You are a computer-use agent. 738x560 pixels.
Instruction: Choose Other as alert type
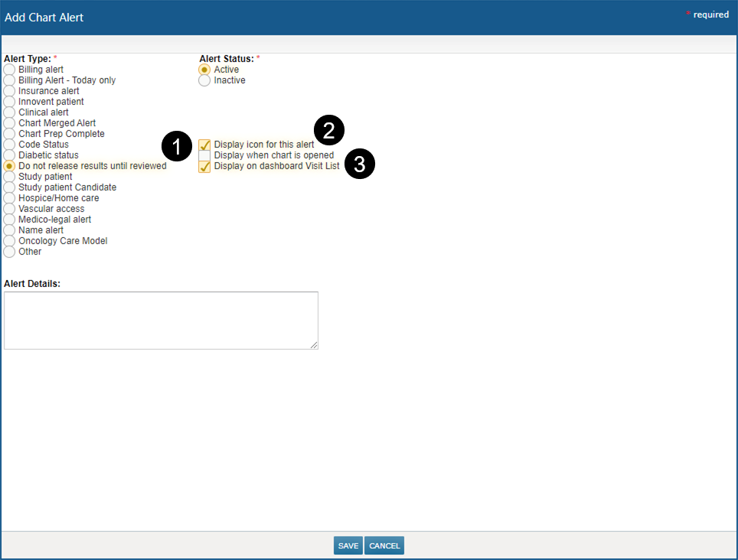tap(9, 252)
